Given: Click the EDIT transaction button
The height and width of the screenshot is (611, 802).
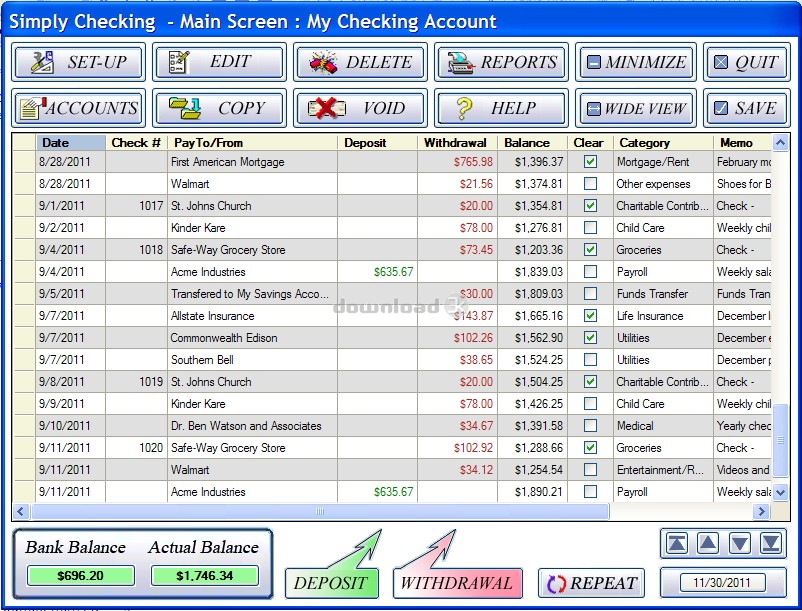Looking at the screenshot, I should click(219, 62).
